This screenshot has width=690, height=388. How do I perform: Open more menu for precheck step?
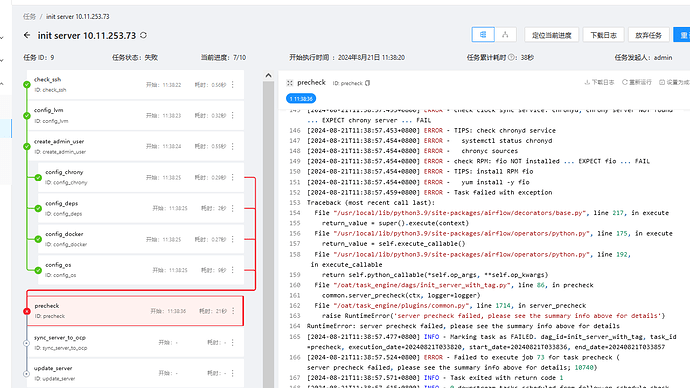pyautogui.click(x=233, y=311)
